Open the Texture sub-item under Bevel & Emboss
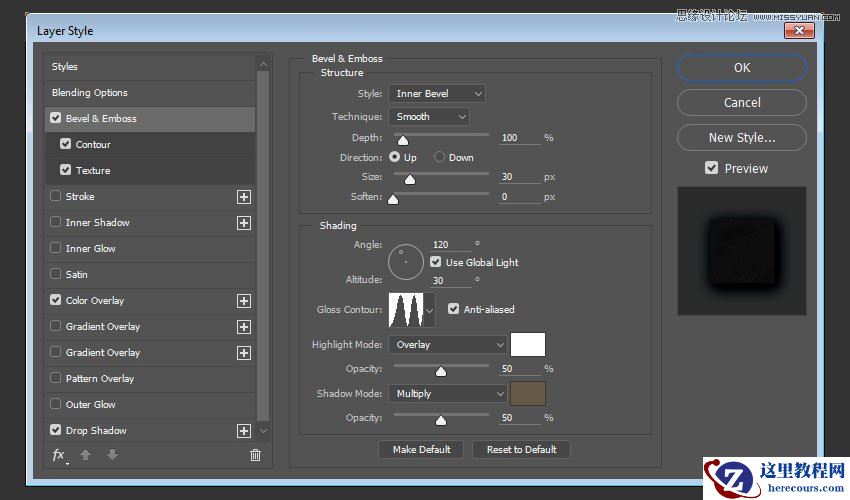 pyautogui.click(x=93, y=170)
